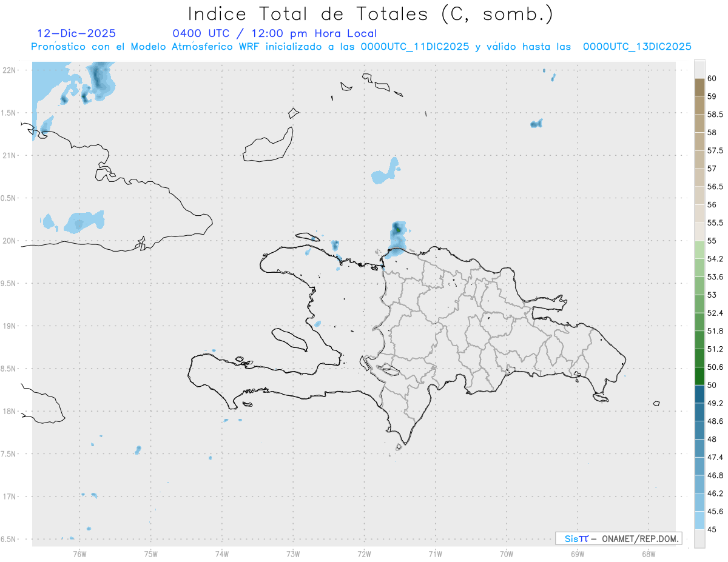Click the colorbar label '60'
This screenshot has width=728, height=562.
point(712,78)
